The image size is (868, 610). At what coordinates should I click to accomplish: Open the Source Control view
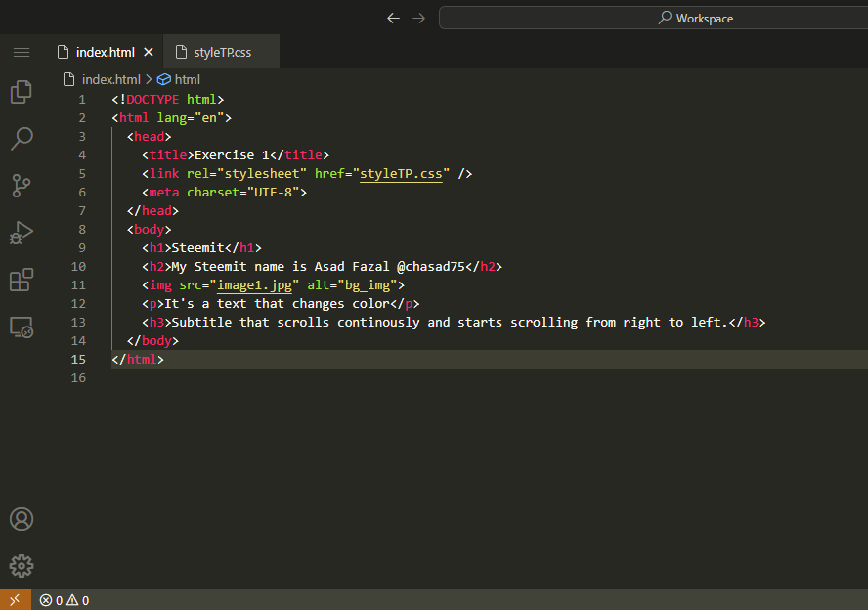point(22,185)
